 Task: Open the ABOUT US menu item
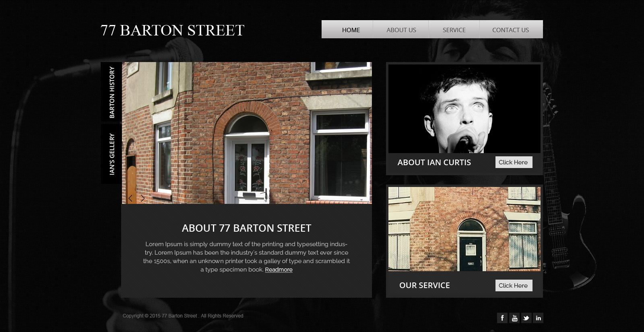(x=401, y=29)
